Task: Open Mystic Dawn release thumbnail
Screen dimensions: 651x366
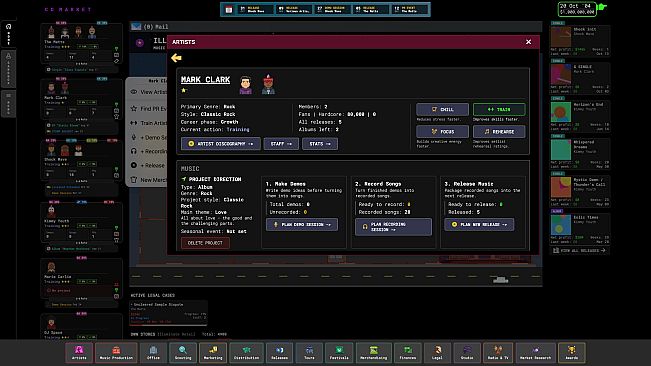Action: (560, 187)
